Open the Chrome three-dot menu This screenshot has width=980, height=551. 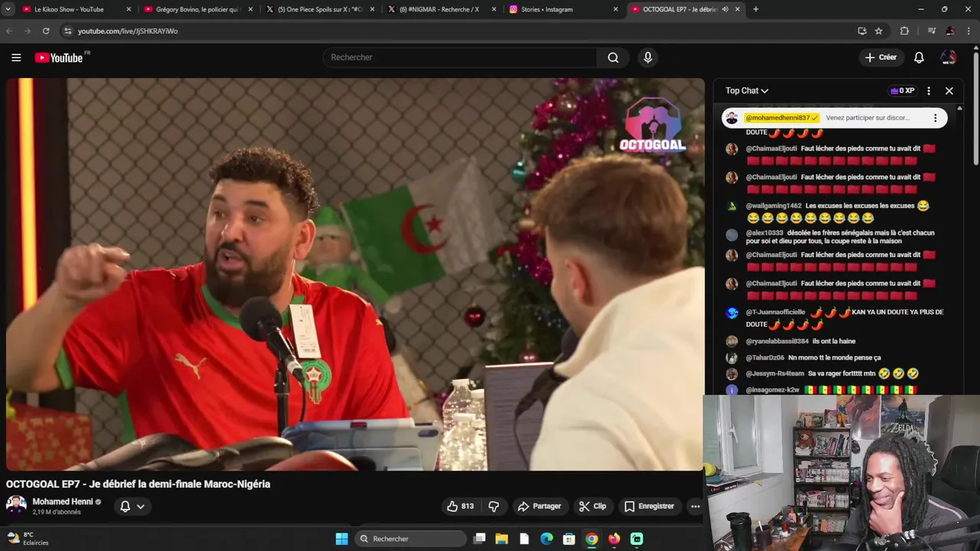pyautogui.click(x=969, y=31)
